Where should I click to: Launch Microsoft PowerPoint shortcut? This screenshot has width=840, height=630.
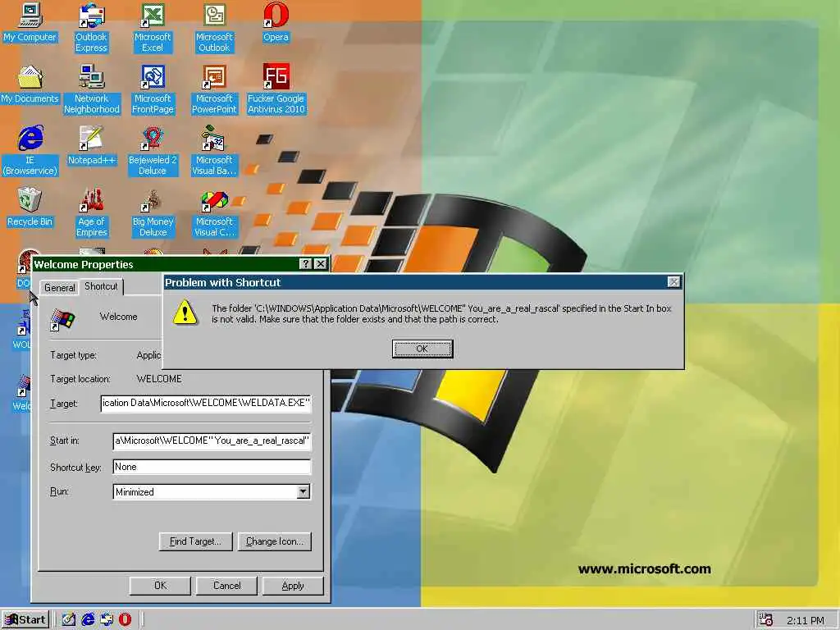pos(214,89)
